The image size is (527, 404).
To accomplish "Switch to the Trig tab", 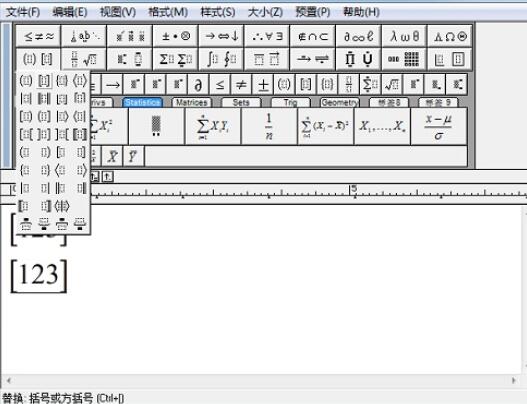I will click(x=290, y=102).
